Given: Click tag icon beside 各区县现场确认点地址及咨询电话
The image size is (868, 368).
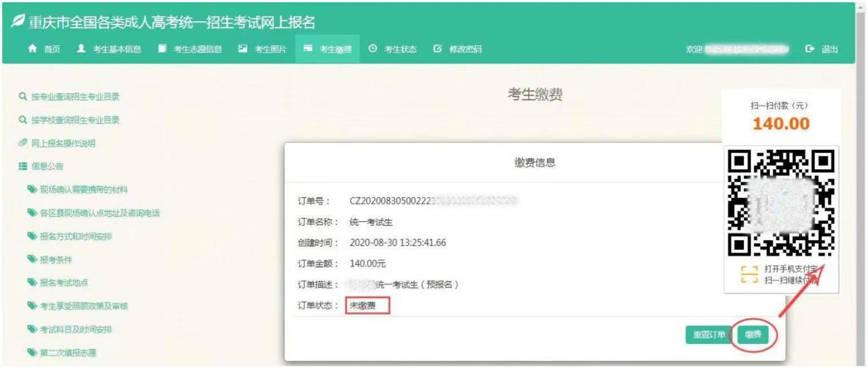Looking at the screenshot, I should pyautogui.click(x=31, y=213).
